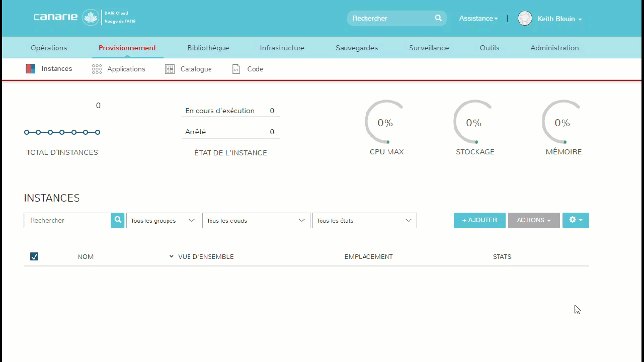Open the gear settings dropdown
The image size is (644, 362).
click(x=576, y=220)
